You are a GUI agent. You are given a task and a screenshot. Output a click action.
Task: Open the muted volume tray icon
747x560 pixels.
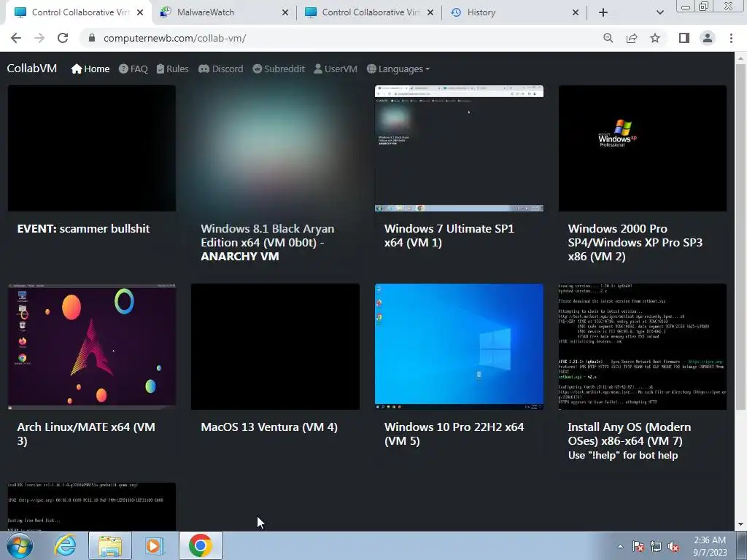[x=673, y=546]
